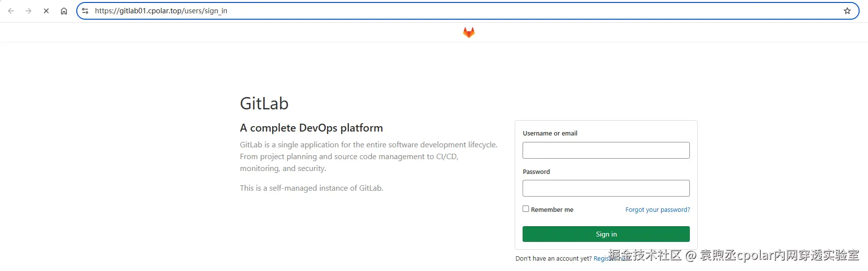
Task: Open site information icon in address bar
Action: click(85, 11)
